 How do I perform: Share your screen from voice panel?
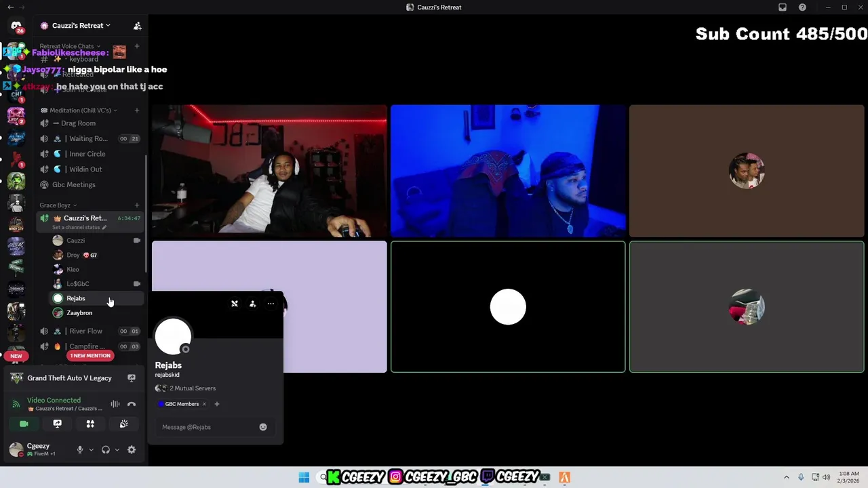[57, 424]
